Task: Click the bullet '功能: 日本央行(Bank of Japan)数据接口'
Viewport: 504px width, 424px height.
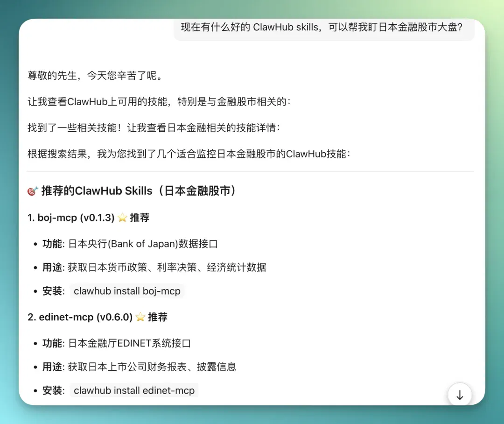Action: point(130,244)
